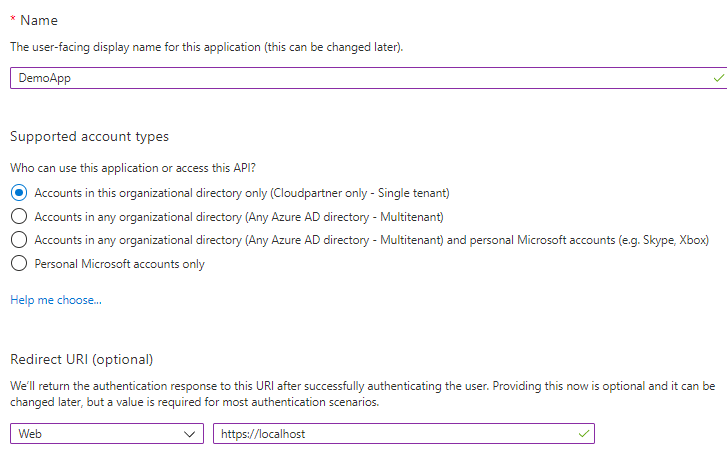Choose Any Azure AD directory Multitenant only option

click(18, 216)
